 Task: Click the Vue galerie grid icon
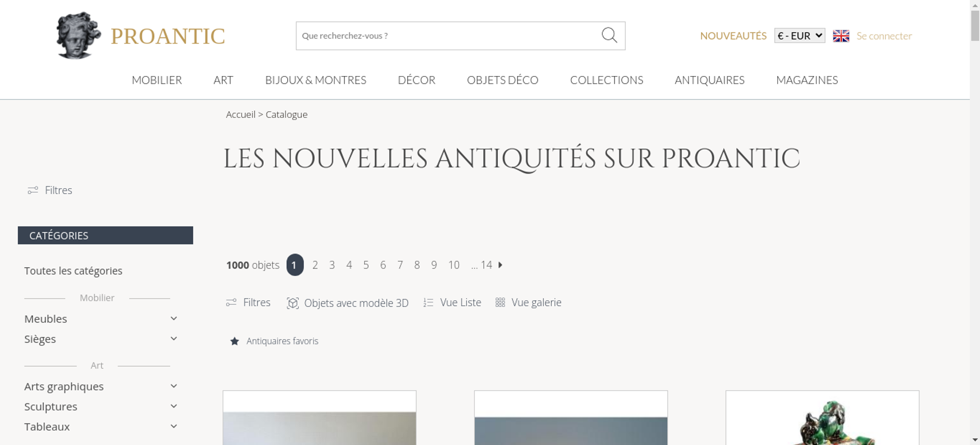pyautogui.click(x=500, y=302)
